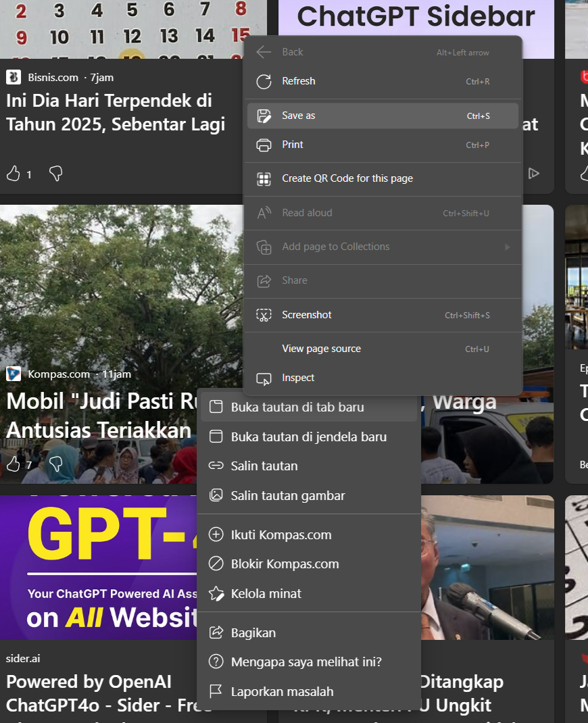Click the Bisnis.com source name
Image resolution: width=588 pixels, height=723 pixels.
pyautogui.click(x=53, y=78)
